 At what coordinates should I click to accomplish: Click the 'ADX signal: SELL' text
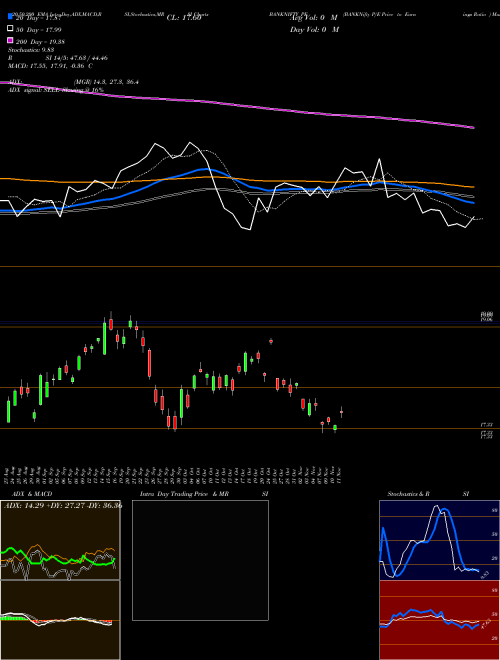pos(35,90)
